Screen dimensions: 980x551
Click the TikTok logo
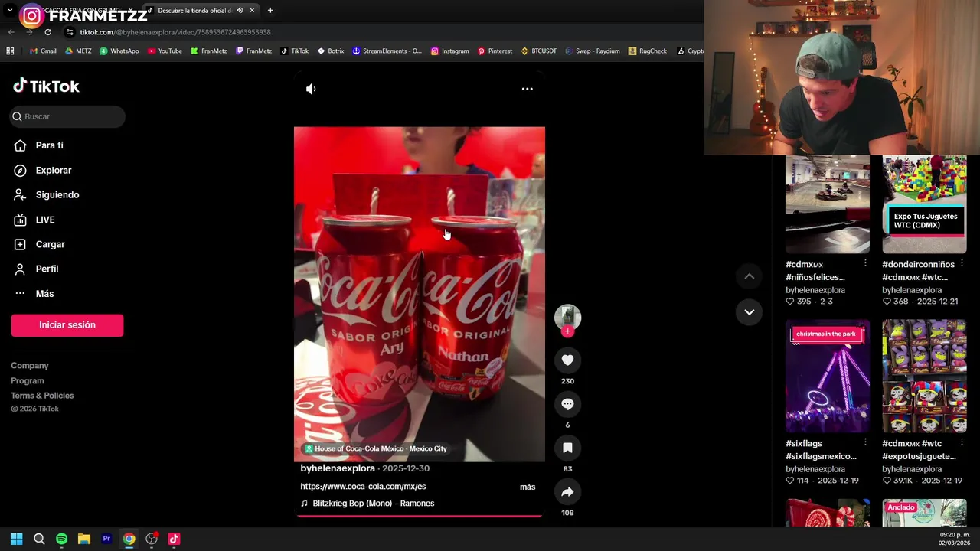(x=46, y=86)
